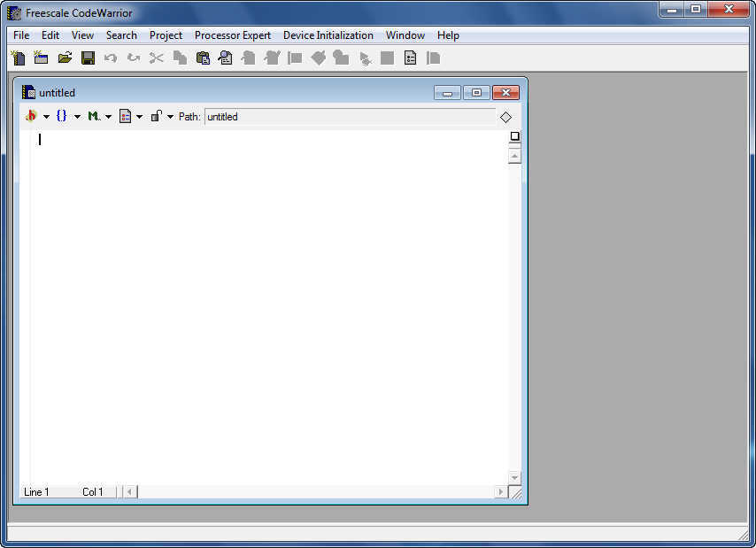Cut the selected text
The height and width of the screenshot is (548, 756).
(156, 58)
